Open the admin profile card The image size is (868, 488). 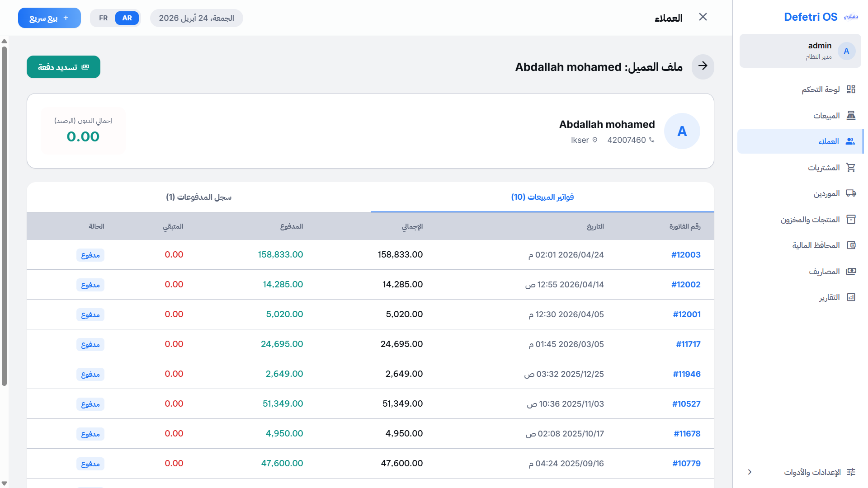click(799, 51)
